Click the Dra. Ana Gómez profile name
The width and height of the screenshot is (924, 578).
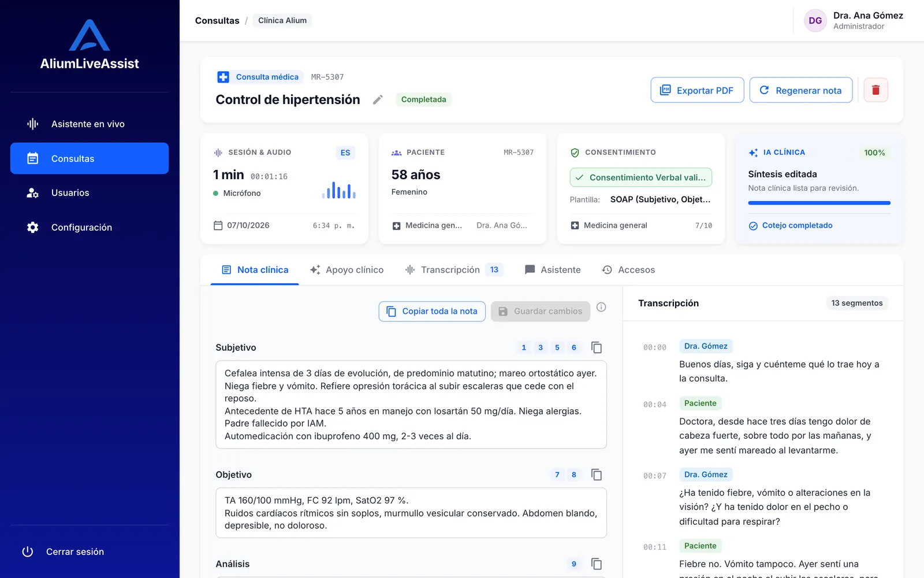868,16
